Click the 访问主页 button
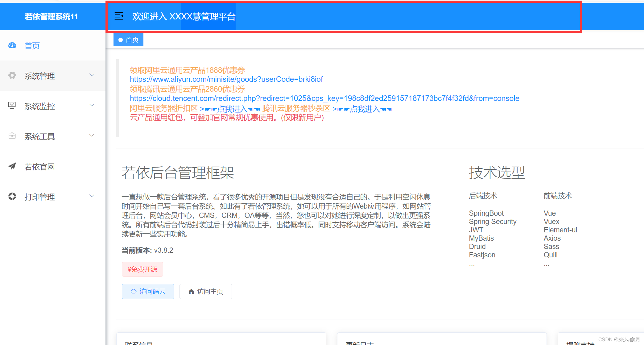This screenshot has width=644, height=345. 206,291
